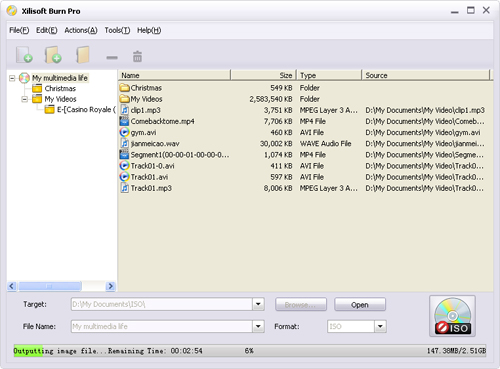Click the Add Folder toolbar icon
The image size is (500, 369).
53,55
